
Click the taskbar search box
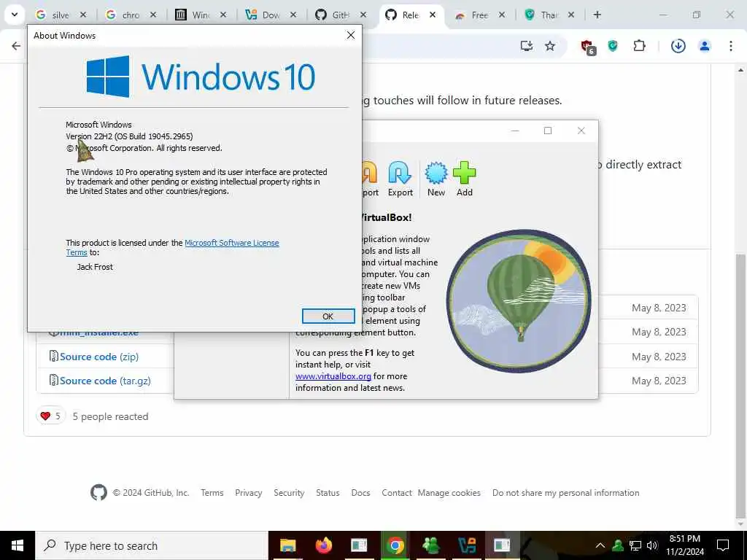152,545
